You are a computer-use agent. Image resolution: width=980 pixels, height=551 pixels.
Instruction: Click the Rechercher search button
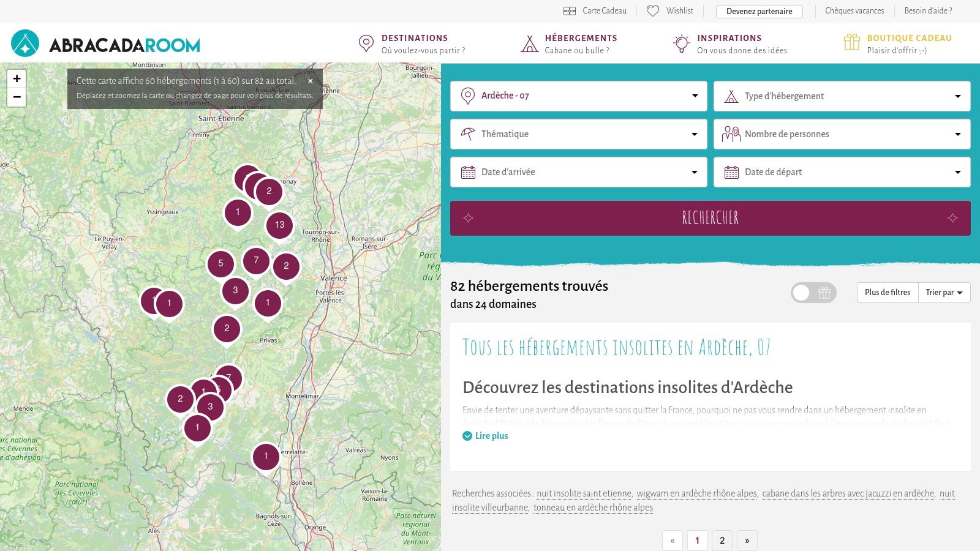[x=710, y=218]
